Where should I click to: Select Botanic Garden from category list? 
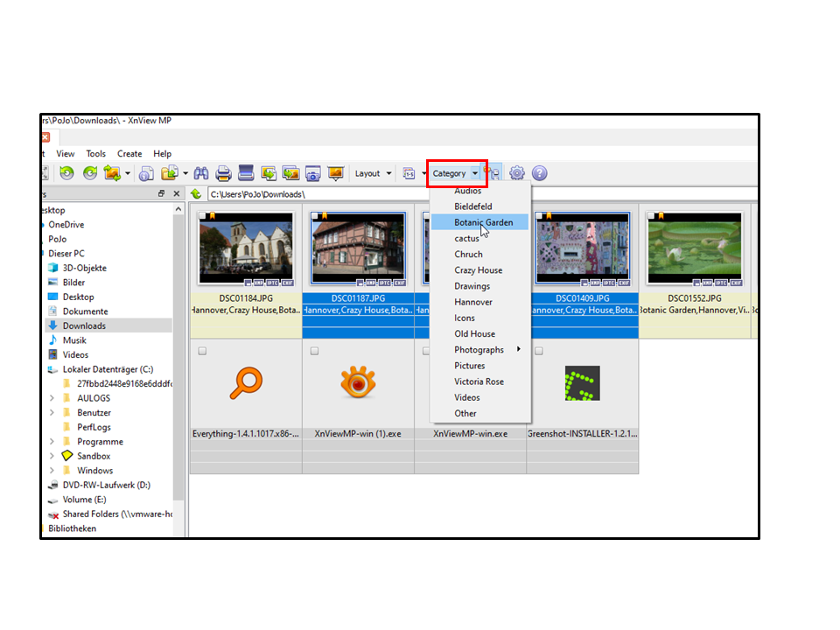pyautogui.click(x=483, y=222)
